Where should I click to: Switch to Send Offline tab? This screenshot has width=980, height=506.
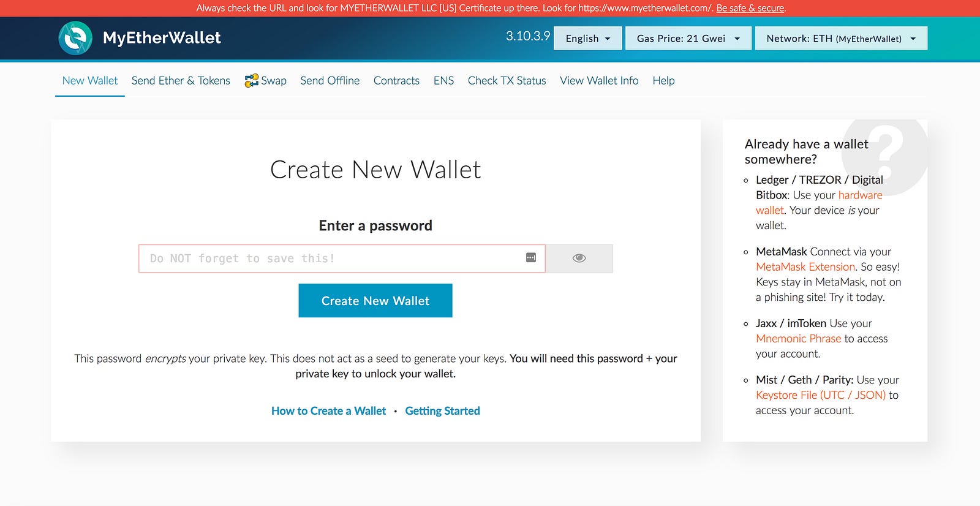pyautogui.click(x=330, y=81)
